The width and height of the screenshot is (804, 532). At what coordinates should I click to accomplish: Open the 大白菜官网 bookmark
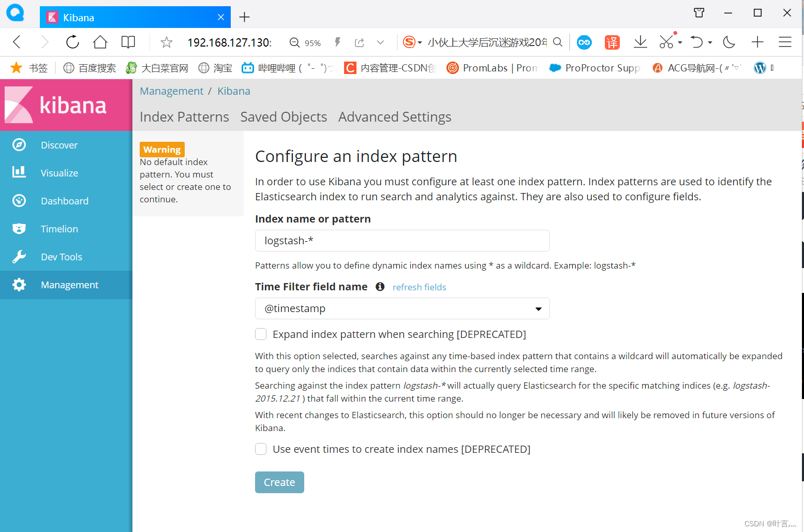pos(157,68)
